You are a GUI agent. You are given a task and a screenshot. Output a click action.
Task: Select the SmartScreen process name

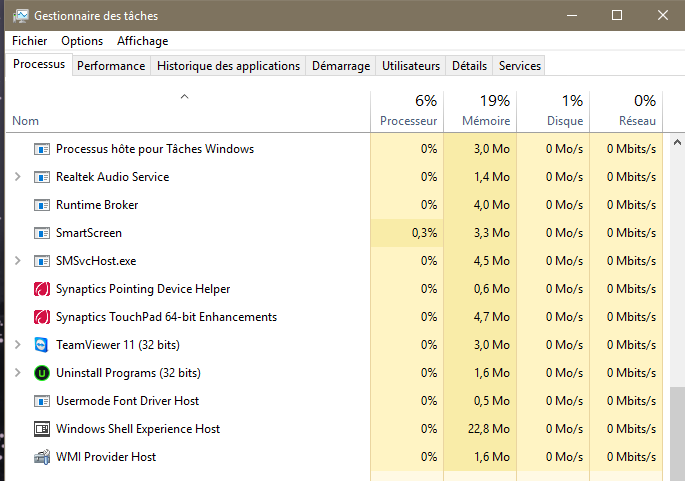[89, 233]
